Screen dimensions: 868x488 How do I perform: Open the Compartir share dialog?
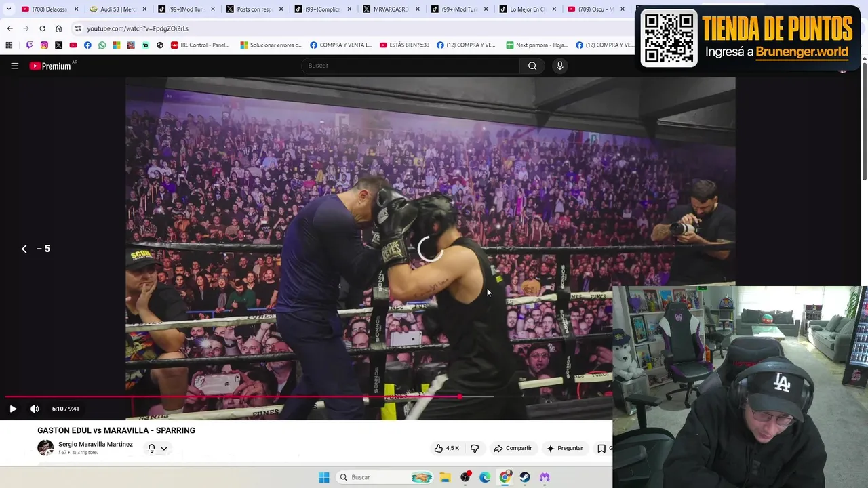[513, 448]
